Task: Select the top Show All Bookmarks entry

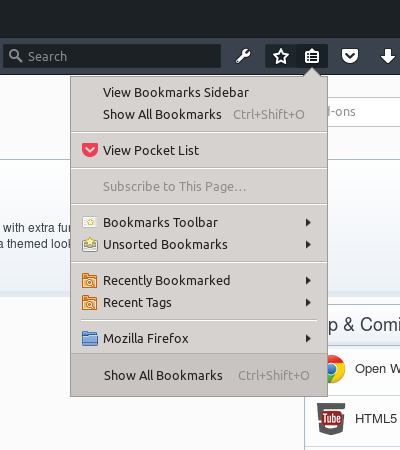Action: 199,114
